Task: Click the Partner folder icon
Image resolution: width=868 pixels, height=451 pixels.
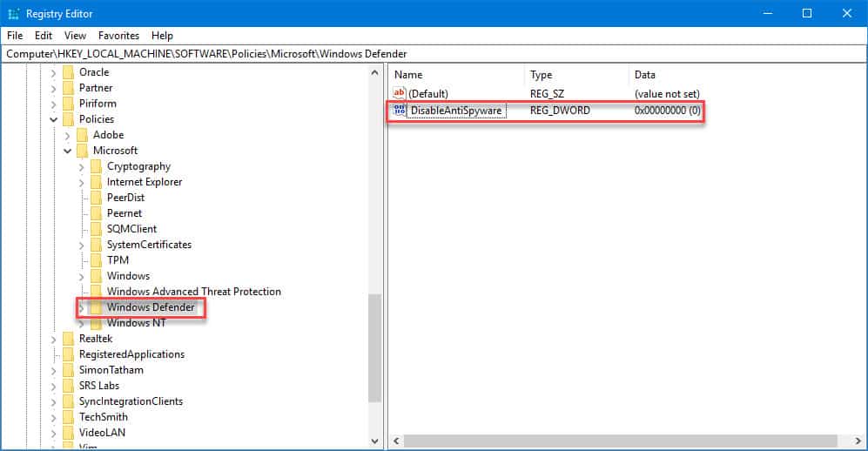Action: coord(69,88)
